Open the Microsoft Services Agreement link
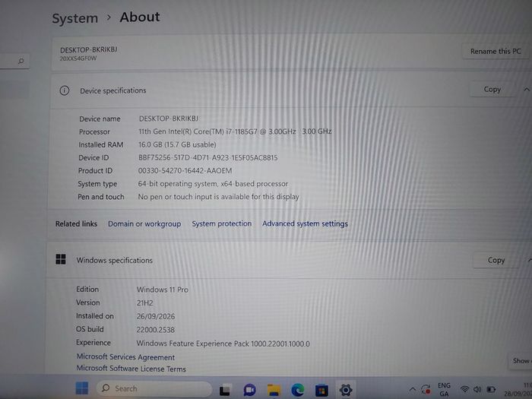The width and height of the screenshot is (532, 399). [x=125, y=357]
